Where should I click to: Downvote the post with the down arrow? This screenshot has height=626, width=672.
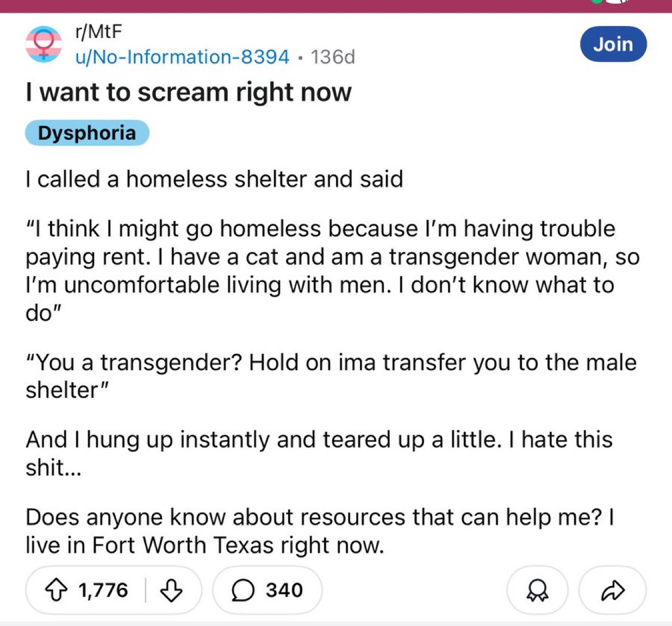coord(171,590)
